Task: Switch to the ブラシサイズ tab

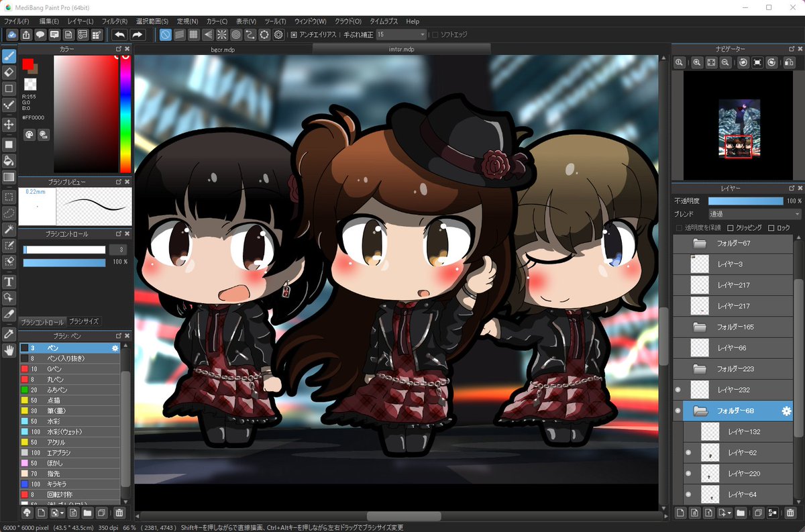Action: click(x=84, y=322)
